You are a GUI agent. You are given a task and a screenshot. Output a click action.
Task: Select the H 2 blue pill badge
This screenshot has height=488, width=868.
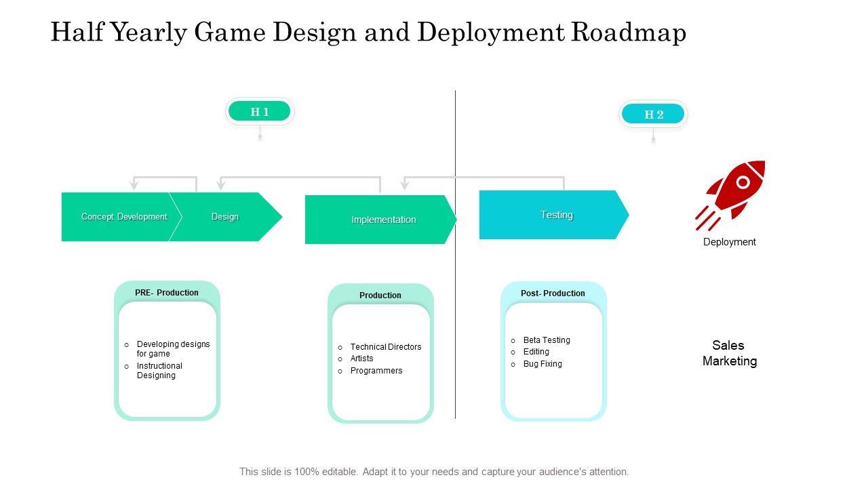(x=653, y=115)
